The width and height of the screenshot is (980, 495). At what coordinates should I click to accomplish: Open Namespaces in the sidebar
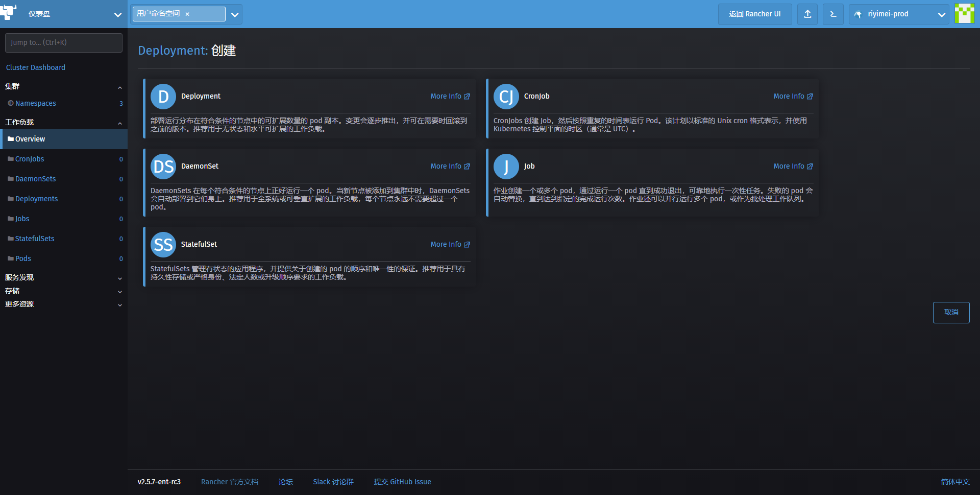(36, 103)
